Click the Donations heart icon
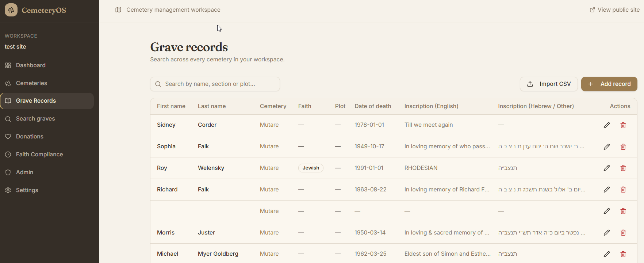The width and height of the screenshot is (644, 263). [8, 137]
